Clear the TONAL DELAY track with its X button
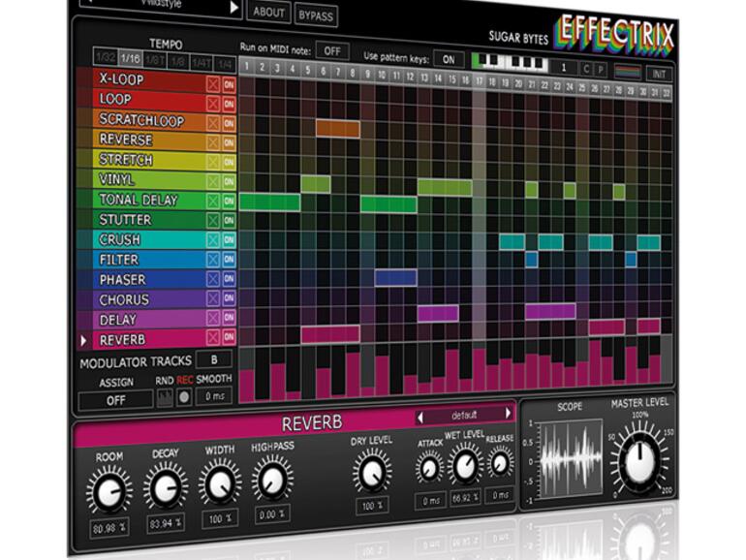Screen dimensions: 746x560 [x=213, y=202]
